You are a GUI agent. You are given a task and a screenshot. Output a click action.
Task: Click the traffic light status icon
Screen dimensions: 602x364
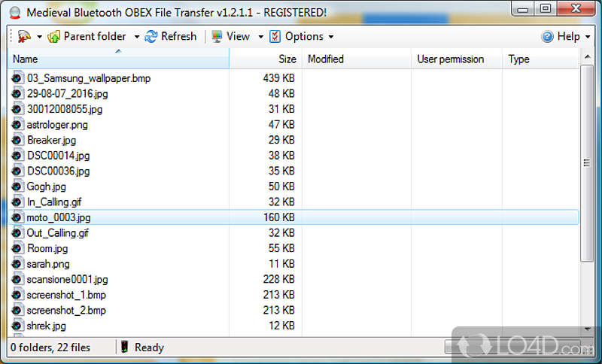[x=124, y=347]
